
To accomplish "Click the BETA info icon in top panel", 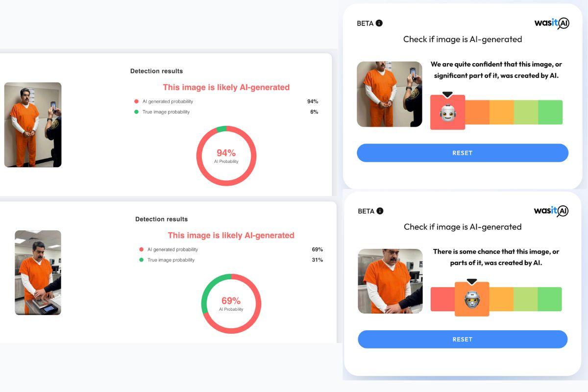I will (x=379, y=23).
